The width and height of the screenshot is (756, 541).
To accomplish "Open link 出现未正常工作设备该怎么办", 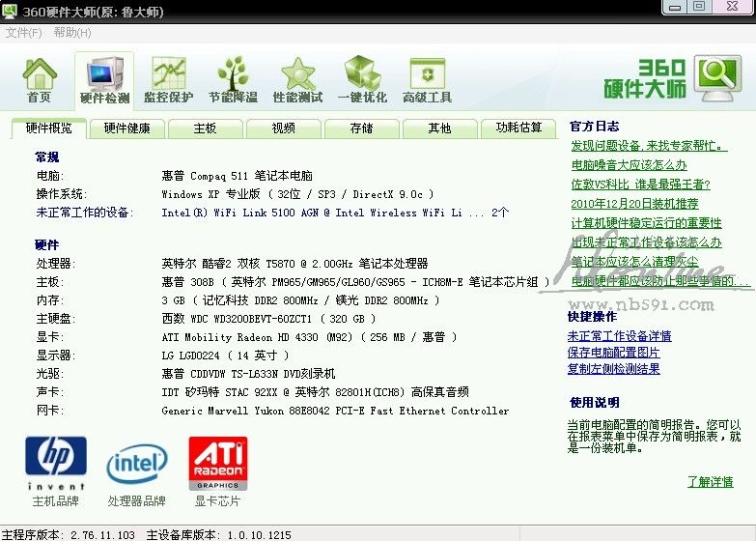I will 646,242.
